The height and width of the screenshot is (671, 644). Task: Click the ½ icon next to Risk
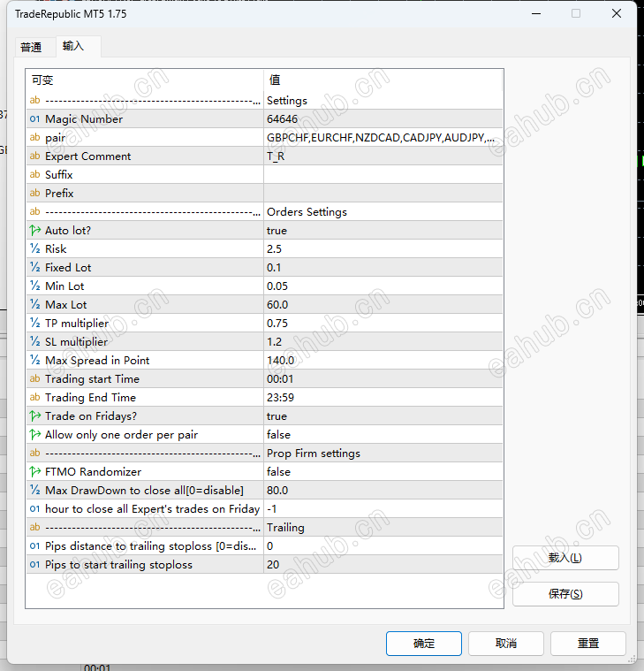[x=35, y=248]
